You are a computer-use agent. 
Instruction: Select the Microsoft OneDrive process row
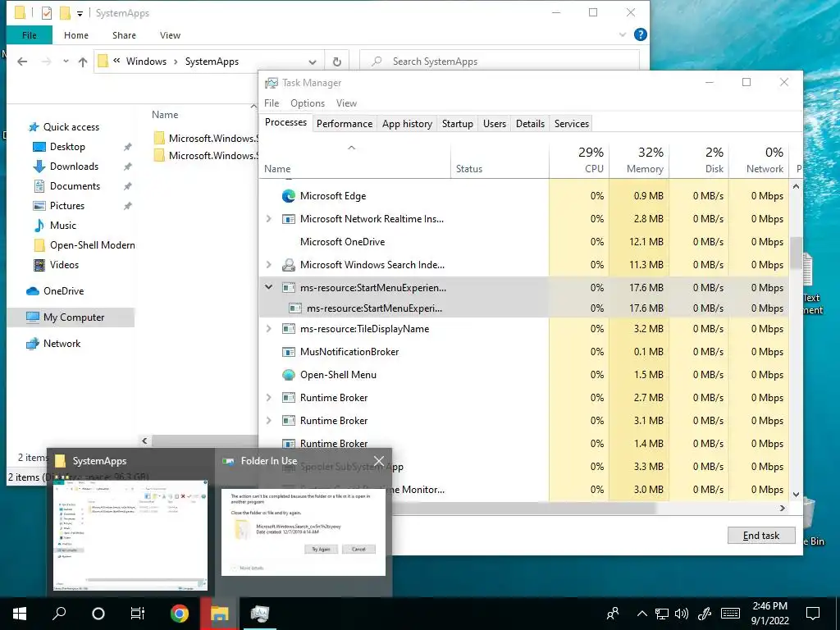(x=524, y=242)
